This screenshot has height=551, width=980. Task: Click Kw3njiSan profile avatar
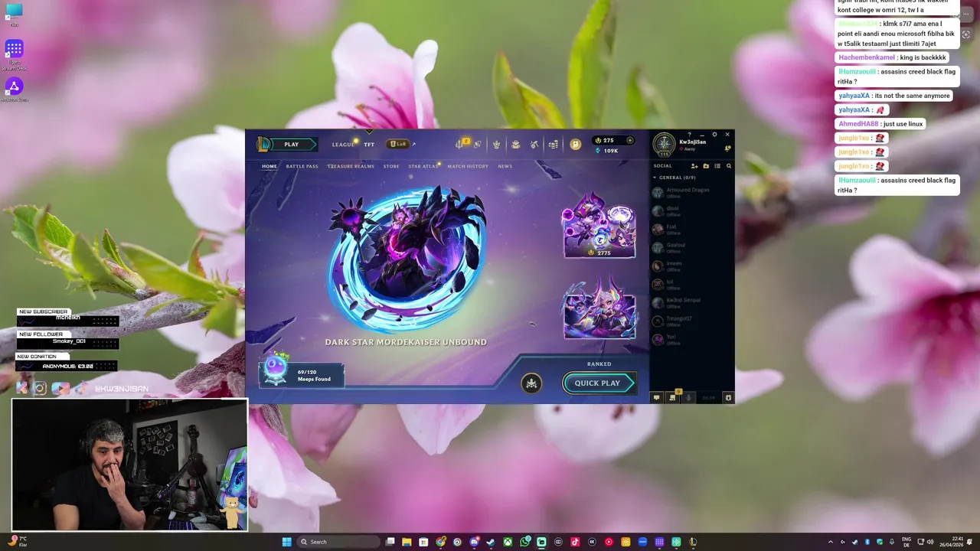point(664,145)
